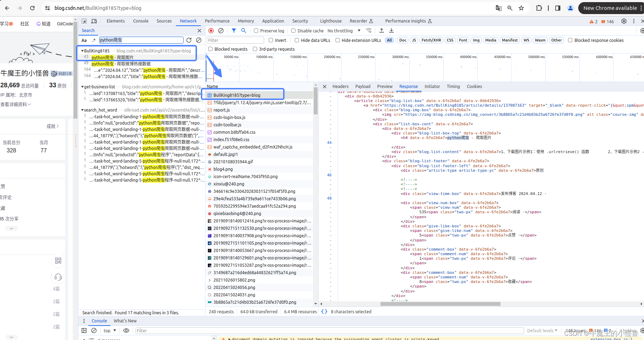Clear the network log
Viewport: 644px width, 340px height.
[x=221, y=31]
